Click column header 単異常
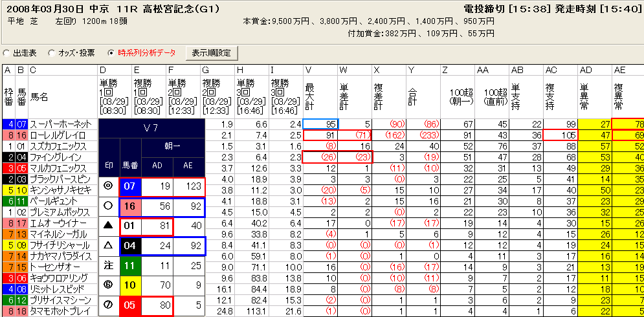Screen dimensions: 644x317 pyautogui.click(x=595, y=97)
